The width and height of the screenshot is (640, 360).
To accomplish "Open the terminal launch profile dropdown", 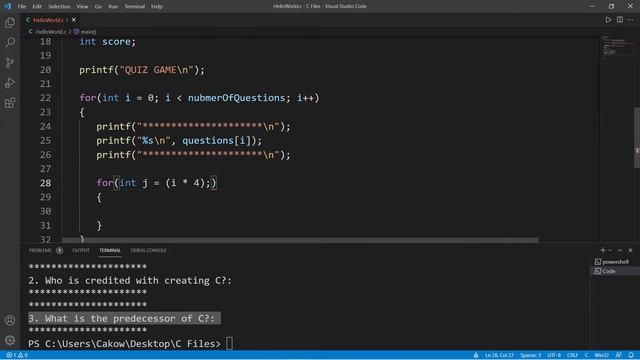I will [x=610, y=250].
